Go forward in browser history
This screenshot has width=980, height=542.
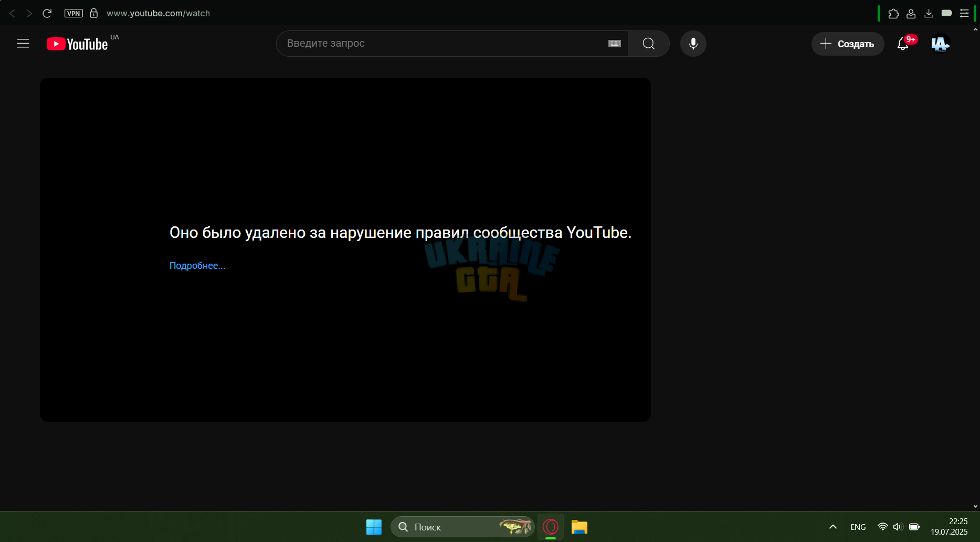point(29,13)
